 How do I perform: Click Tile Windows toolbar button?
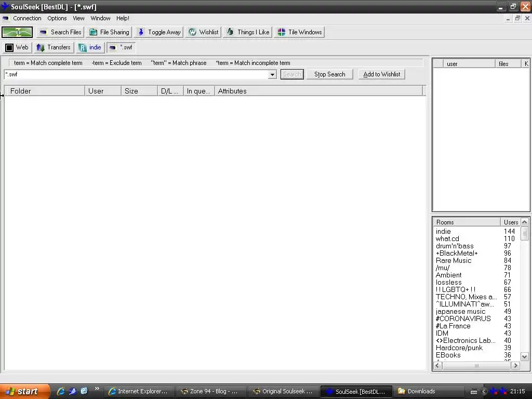(300, 32)
